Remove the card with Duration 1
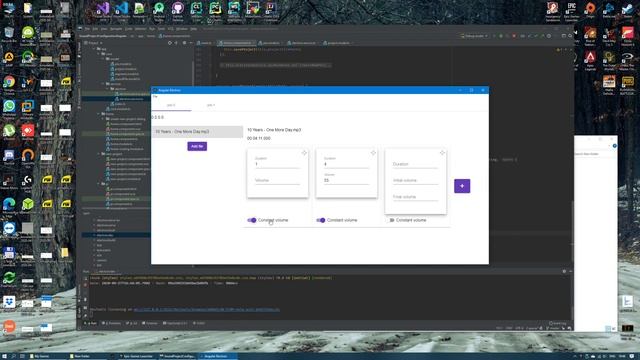 tap(304, 153)
